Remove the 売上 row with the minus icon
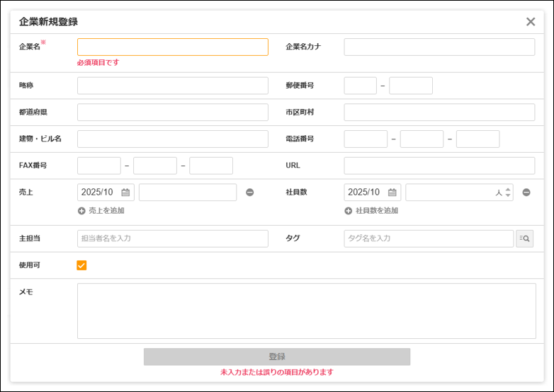The width and height of the screenshot is (554, 392). [250, 192]
